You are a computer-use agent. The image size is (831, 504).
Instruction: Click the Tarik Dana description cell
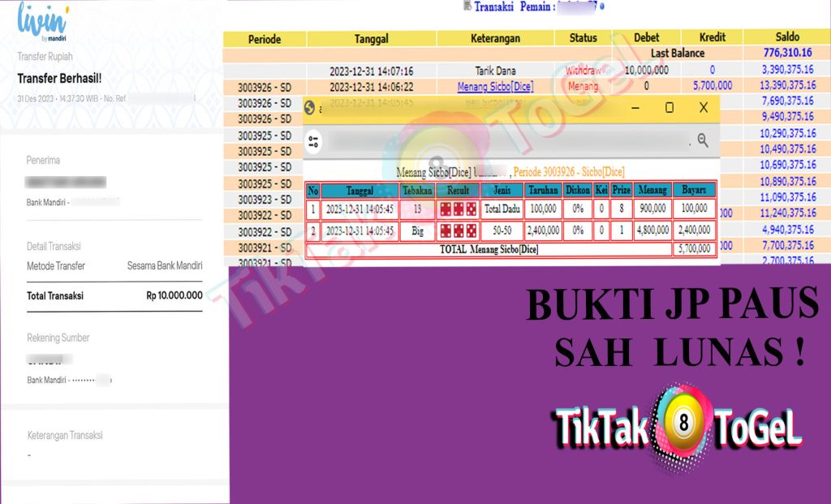[495, 71]
